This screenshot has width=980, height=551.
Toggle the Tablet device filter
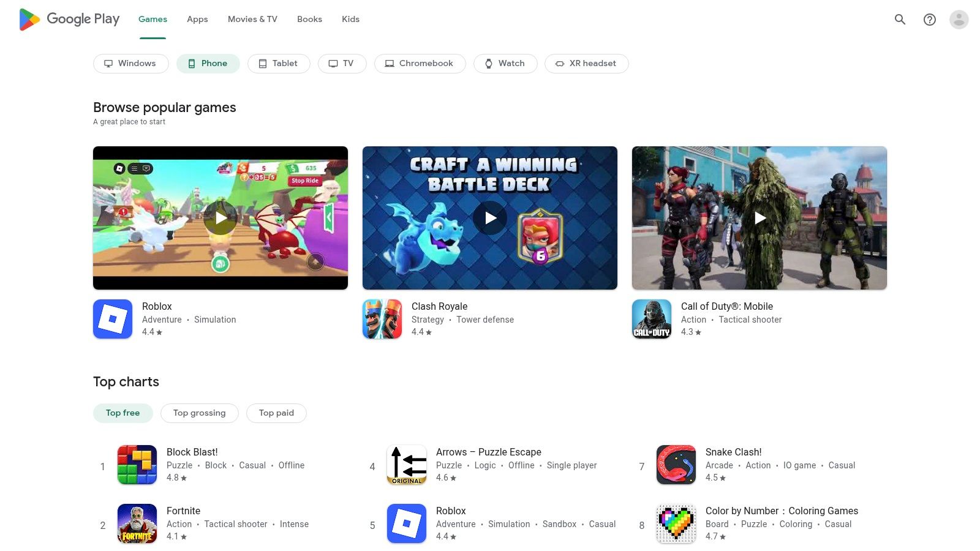pyautogui.click(x=279, y=63)
